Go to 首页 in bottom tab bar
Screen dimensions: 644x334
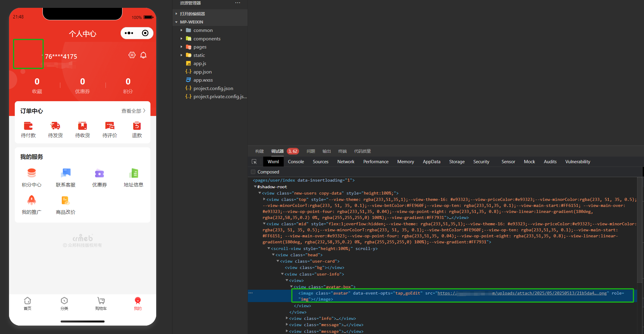[27, 304]
